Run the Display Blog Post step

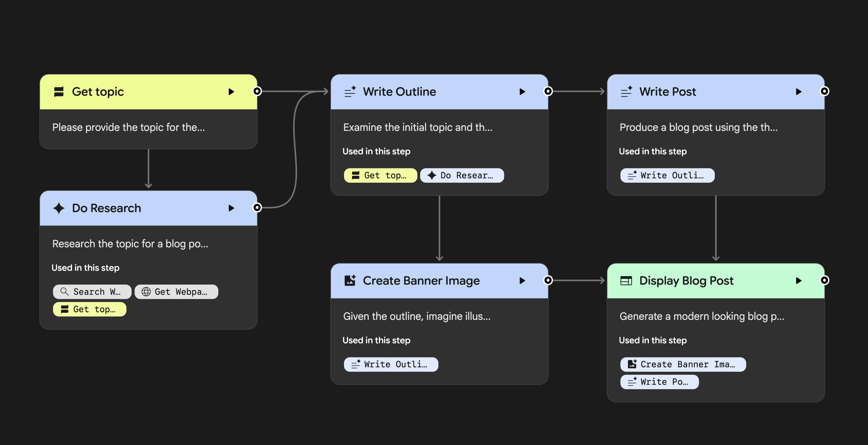(x=798, y=281)
